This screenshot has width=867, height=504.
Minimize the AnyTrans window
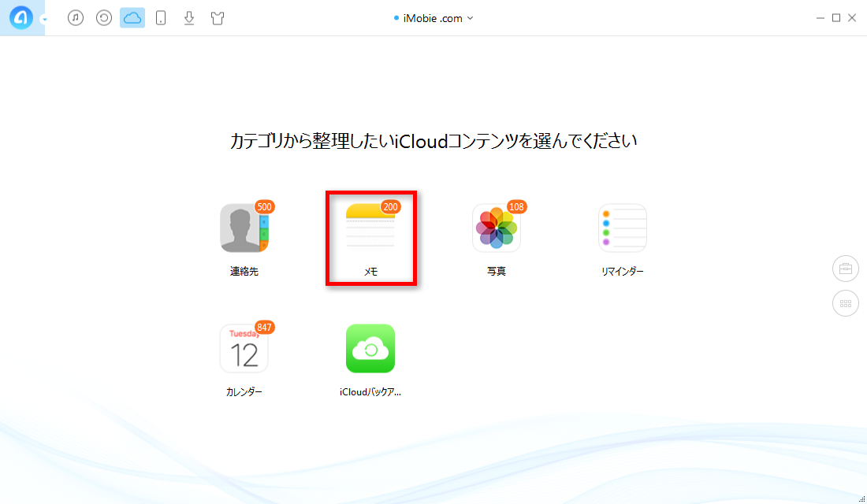point(820,18)
